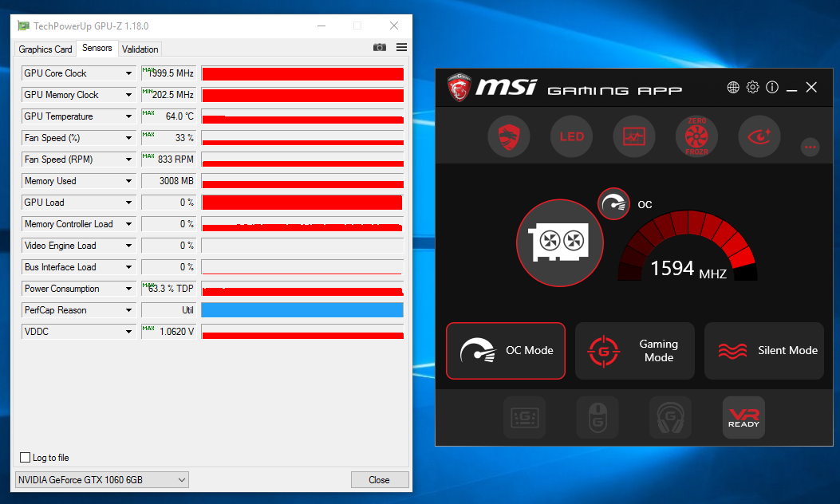The height and width of the screenshot is (504, 840).
Task: Switch to Silent Mode
Action: (764, 351)
